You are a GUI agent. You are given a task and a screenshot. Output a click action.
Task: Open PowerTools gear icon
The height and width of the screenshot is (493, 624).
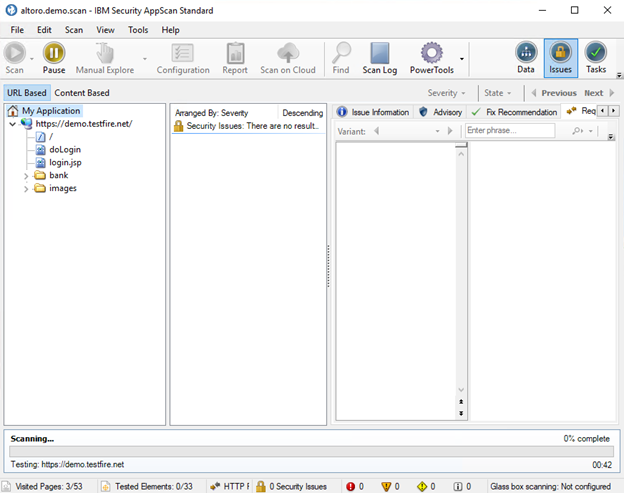click(431, 53)
